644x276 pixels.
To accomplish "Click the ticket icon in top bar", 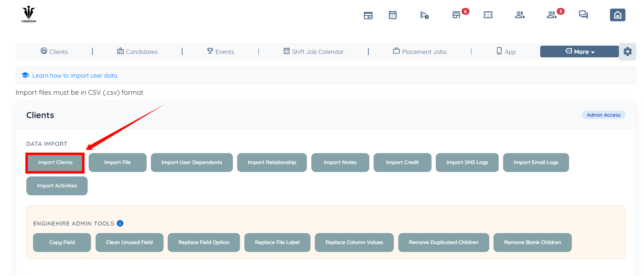I will tap(488, 15).
